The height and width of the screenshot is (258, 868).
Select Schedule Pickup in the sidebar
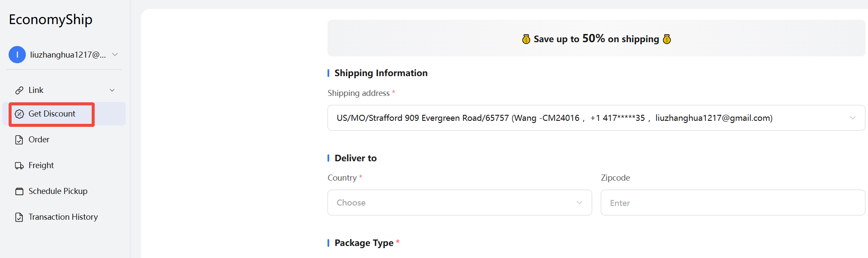[58, 191]
